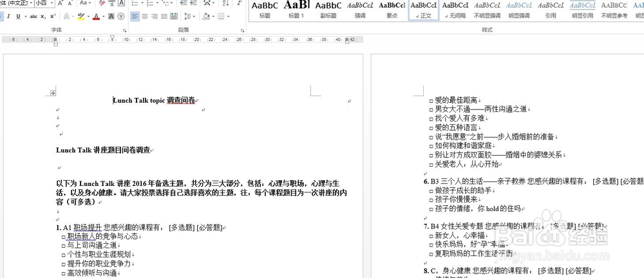
Task: Expand the line spacing options arrow
Action: [194, 17]
